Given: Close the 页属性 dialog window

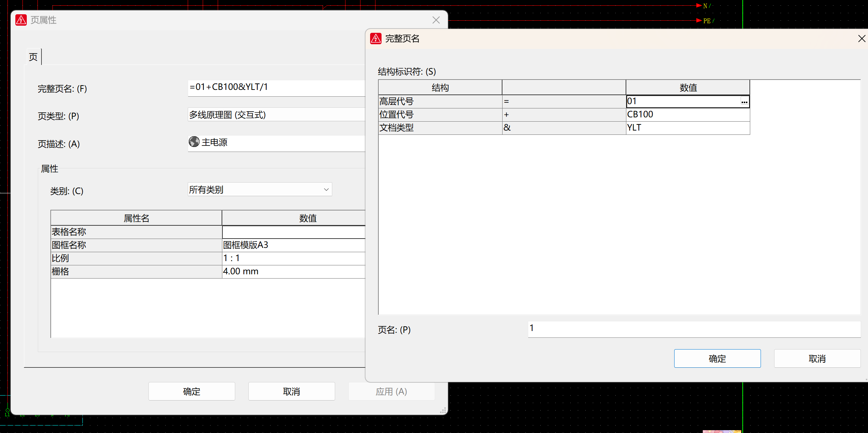Looking at the screenshot, I should (436, 20).
